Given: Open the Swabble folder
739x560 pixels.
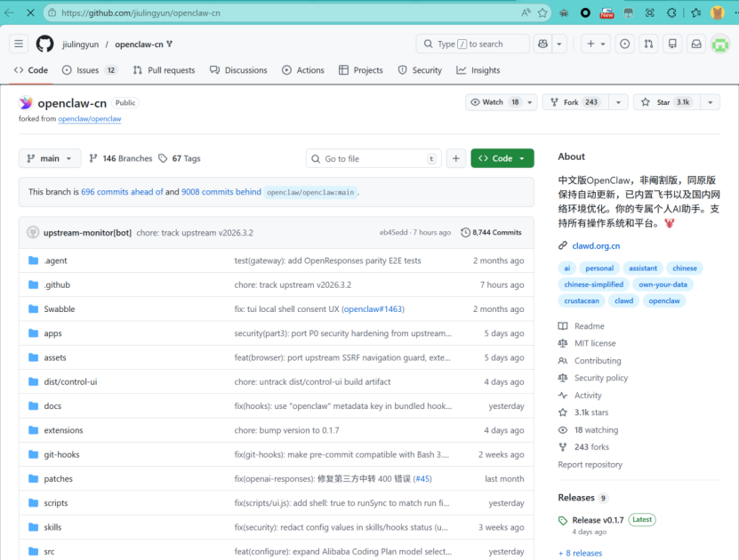Looking at the screenshot, I should click(60, 309).
